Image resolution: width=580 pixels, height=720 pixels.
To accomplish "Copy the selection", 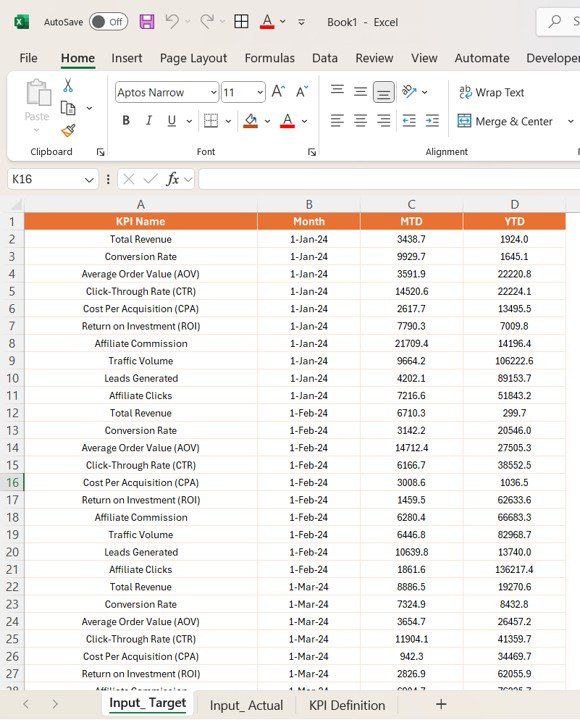I will pos(68,108).
